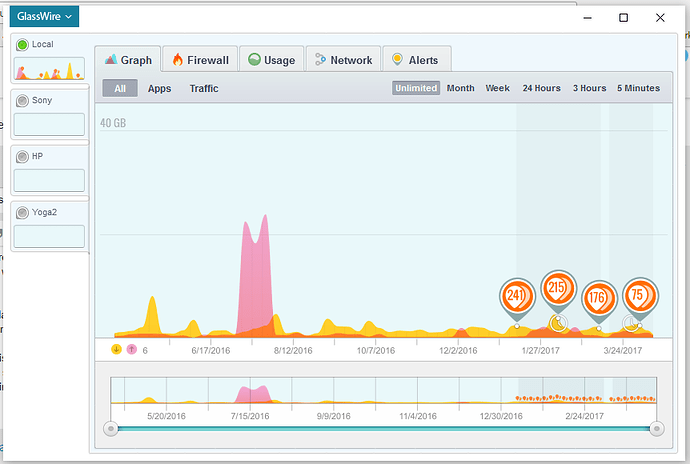Open the GlassWire dropdown menu
690x464 pixels.
point(44,16)
